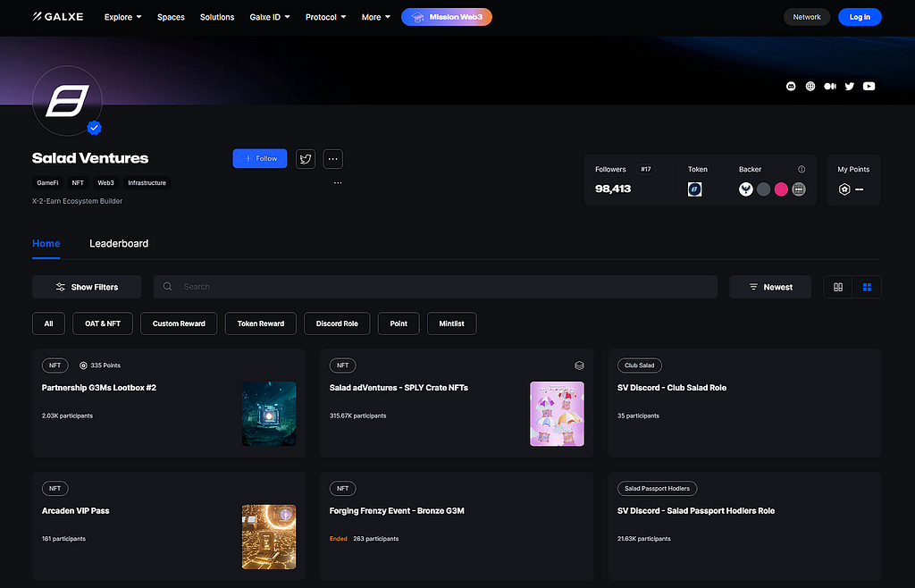Screen dimensions: 915x588
Task: Open the Twitter bird icon in the banner
Action: point(850,87)
